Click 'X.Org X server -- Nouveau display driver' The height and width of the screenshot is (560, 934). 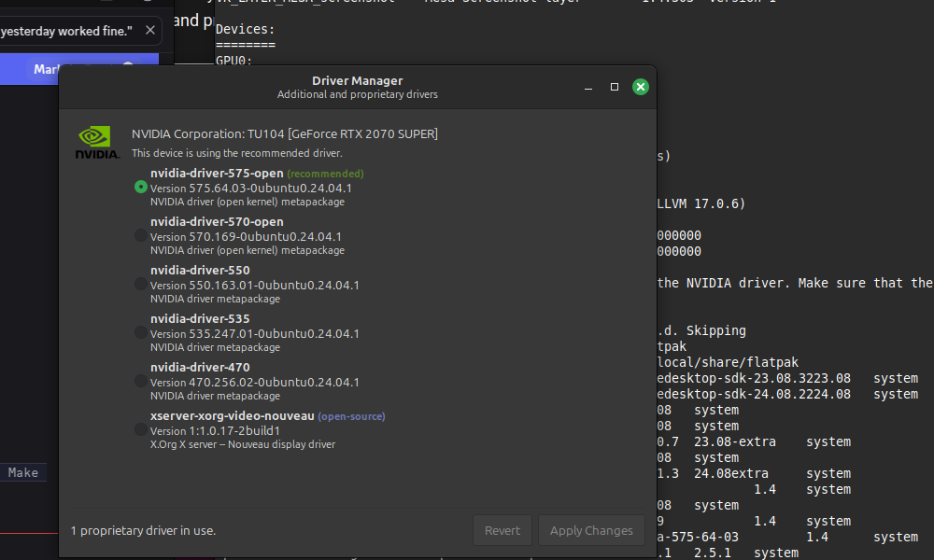[243, 444]
